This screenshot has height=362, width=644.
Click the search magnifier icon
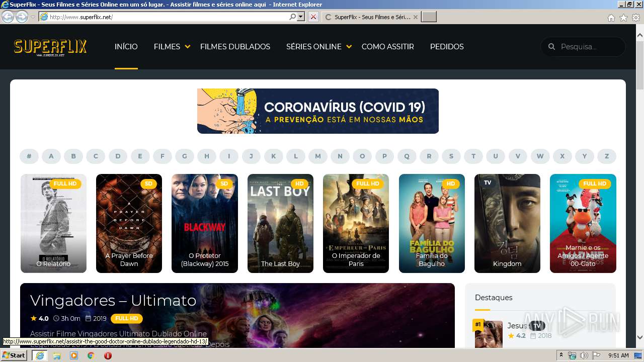click(x=551, y=47)
